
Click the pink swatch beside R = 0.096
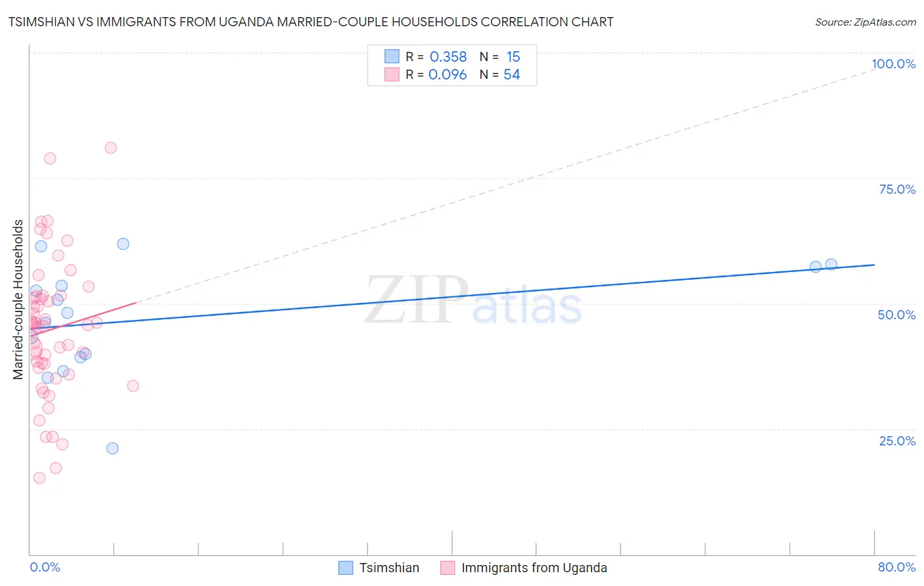392,74
